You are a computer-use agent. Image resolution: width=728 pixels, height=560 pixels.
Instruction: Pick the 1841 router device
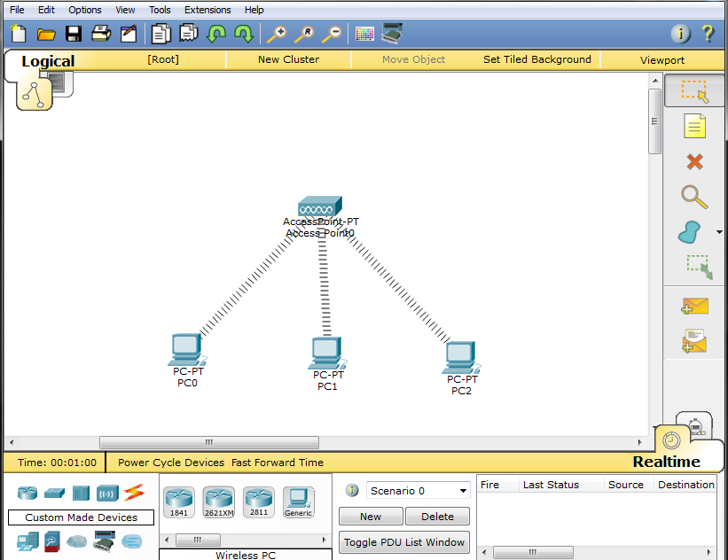[x=179, y=502]
